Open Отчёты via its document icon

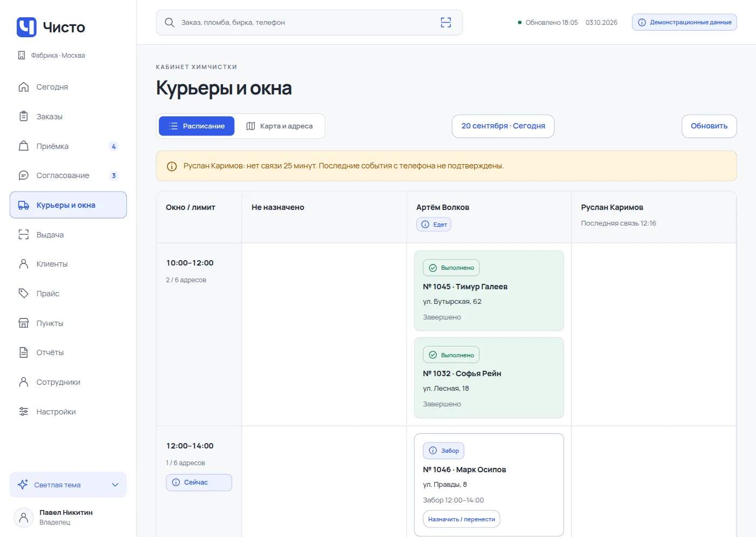[23, 352]
